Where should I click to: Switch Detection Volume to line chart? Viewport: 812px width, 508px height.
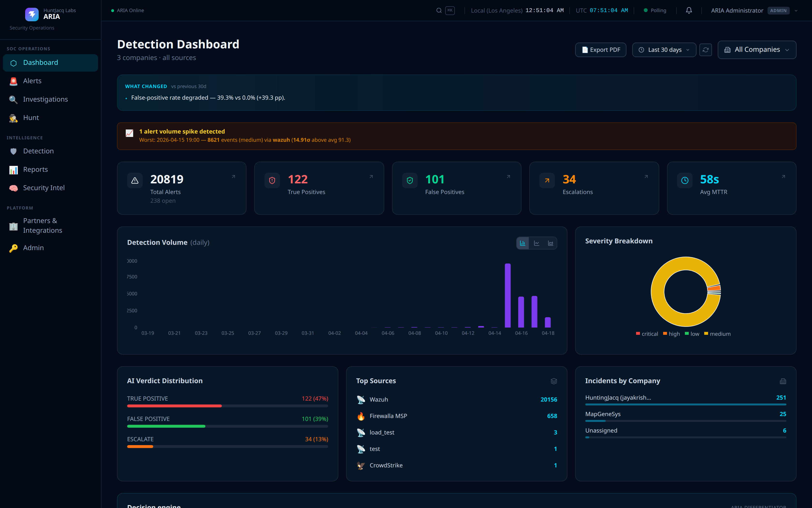(x=537, y=243)
